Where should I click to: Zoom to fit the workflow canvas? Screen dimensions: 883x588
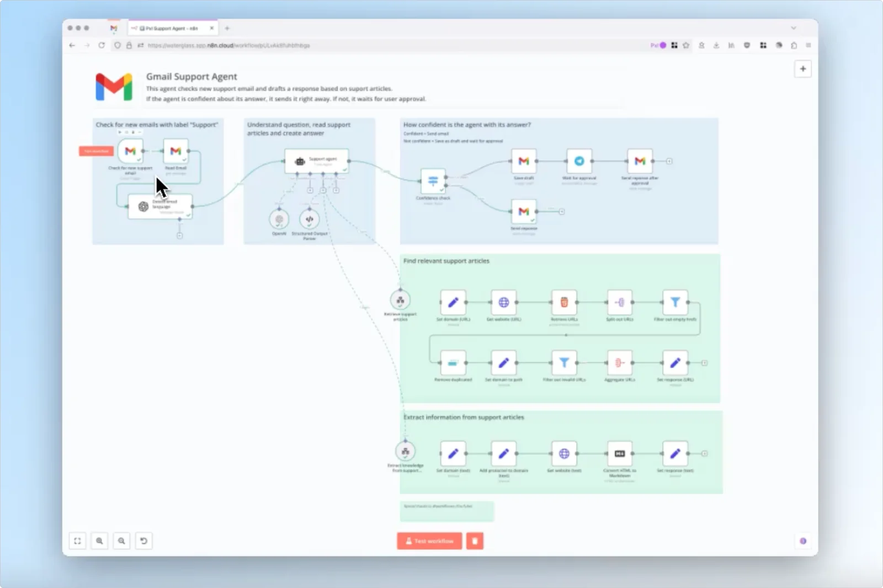[x=77, y=541]
